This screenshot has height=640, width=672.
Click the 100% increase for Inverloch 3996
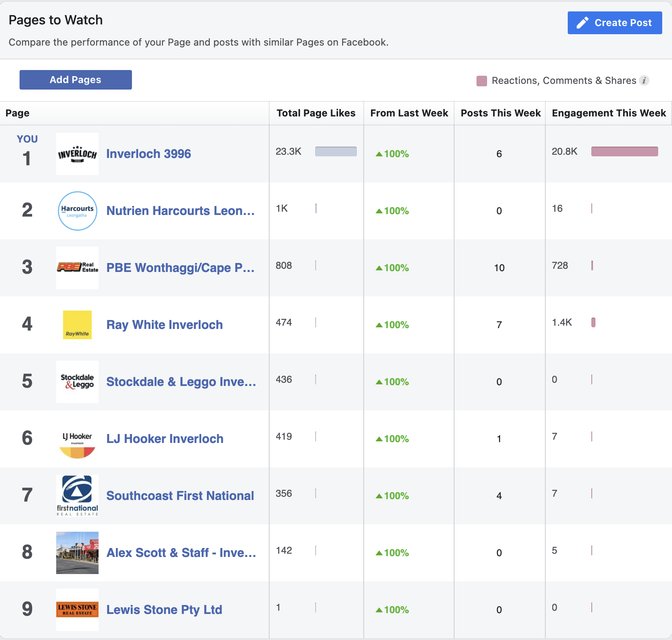point(392,154)
